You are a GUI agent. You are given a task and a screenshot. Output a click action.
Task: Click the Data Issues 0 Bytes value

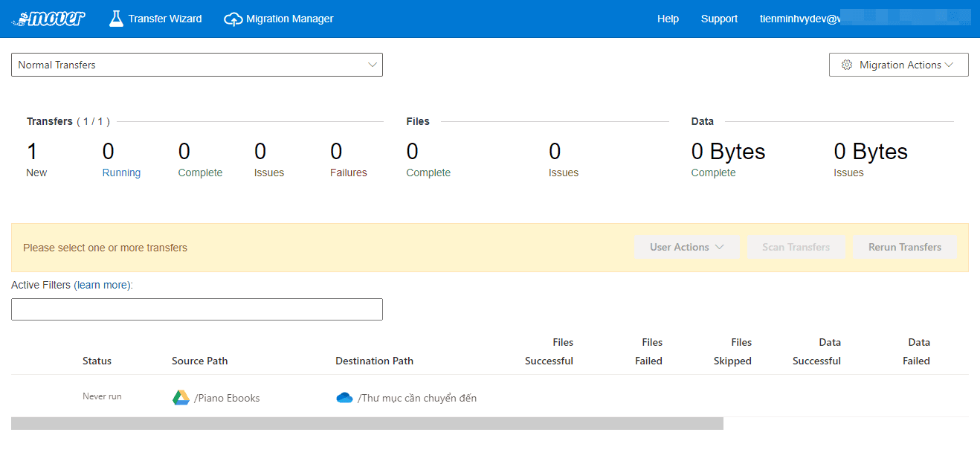(871, 152)
